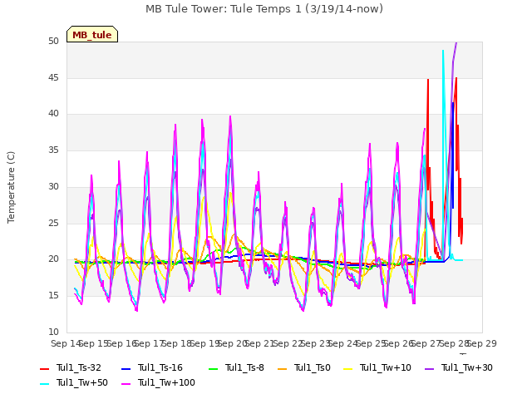
Task: Select the Tul1_Tw+30 legend label
Action: (x=467, y=367)
